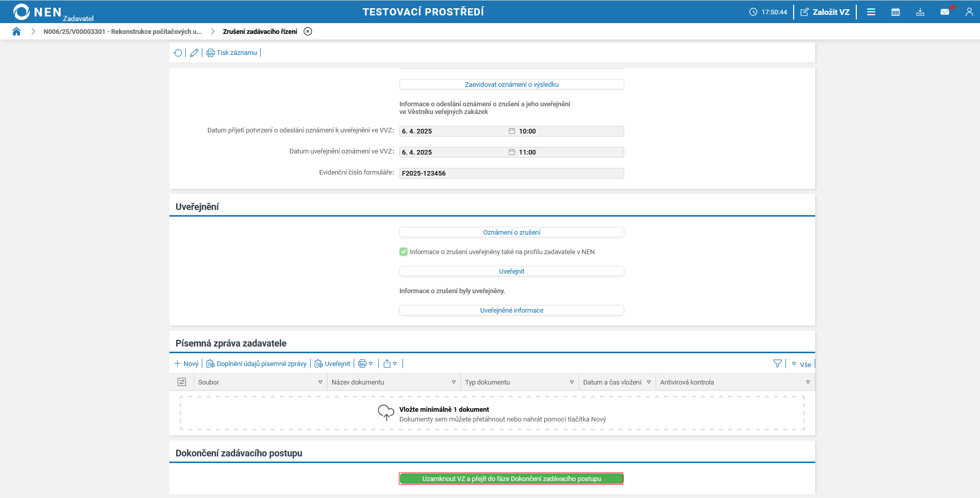The width and height of the screenshot is (980, 498).
Task: Click Zaevidovat oznámení o výsledku button
Action: click(x=511, y=84)
